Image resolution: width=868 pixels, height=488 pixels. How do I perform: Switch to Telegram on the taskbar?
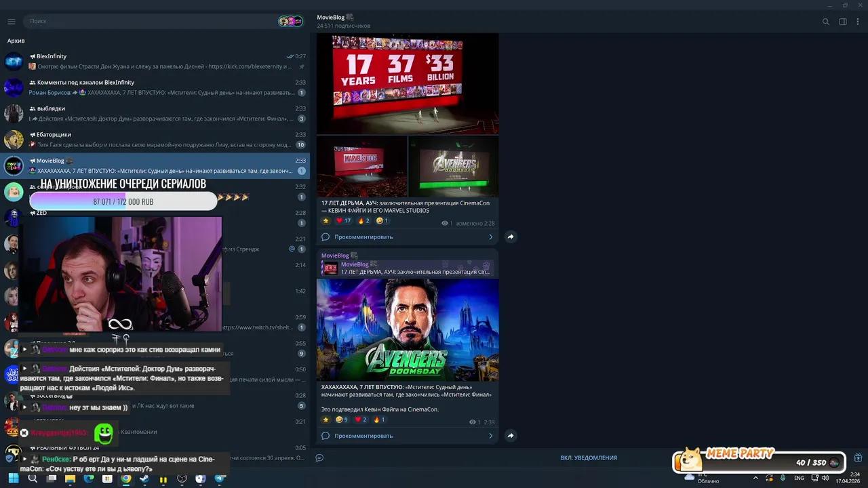220,479
